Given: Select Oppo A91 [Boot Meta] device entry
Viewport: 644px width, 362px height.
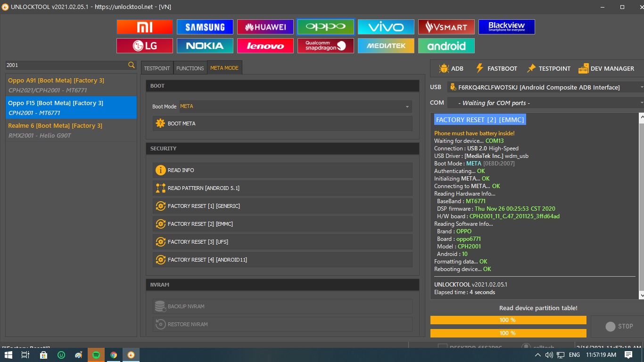Looking at the screenshot, I should coord(71,85).
